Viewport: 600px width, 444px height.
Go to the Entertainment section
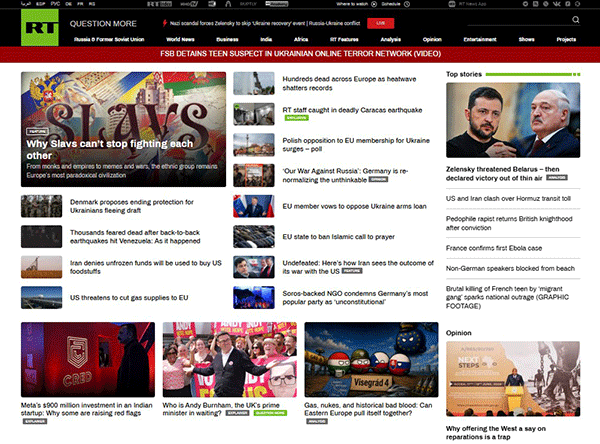[480, 39]
